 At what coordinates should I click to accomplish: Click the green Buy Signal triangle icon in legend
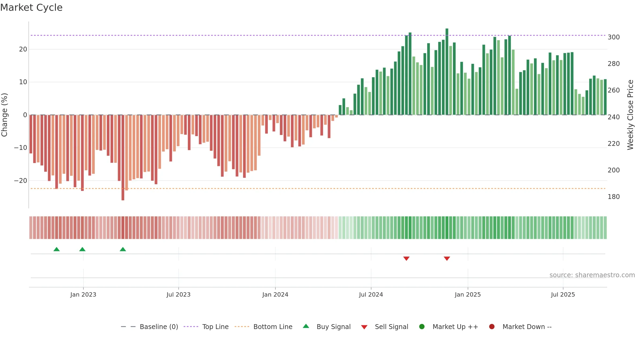(306, 326)
